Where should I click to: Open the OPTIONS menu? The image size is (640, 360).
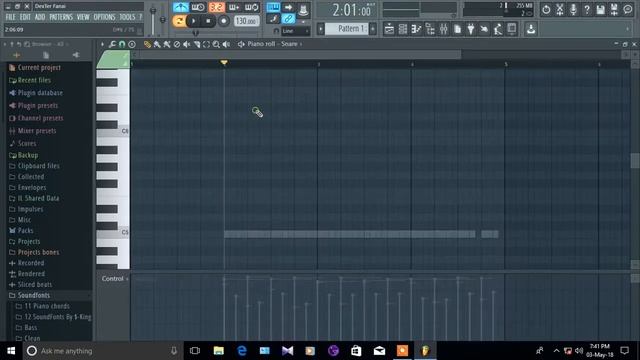tap(104, 17)
